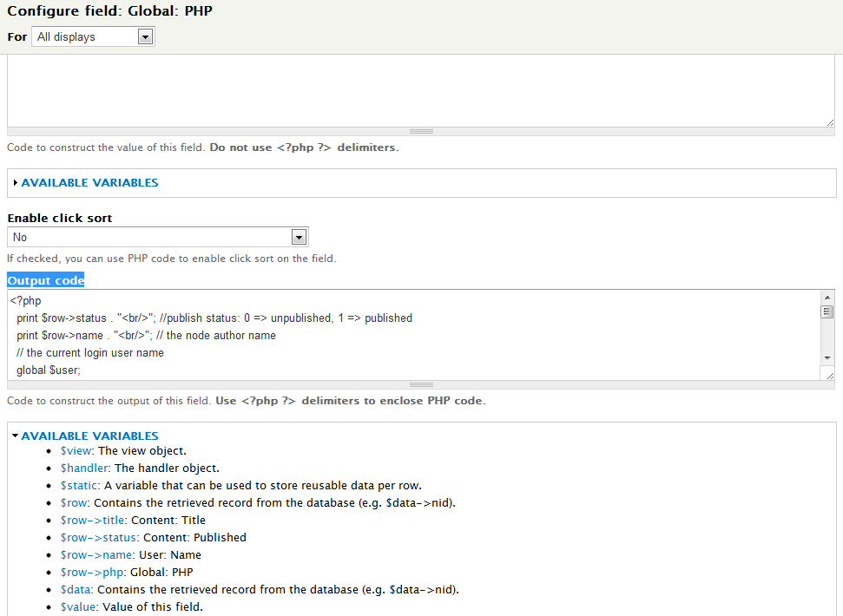Image resolution: width=843 pixels, height=616 pixels.
Task: Collapse the expanded AVAILABLE VARIABLES list
Action: click(89, 436)
